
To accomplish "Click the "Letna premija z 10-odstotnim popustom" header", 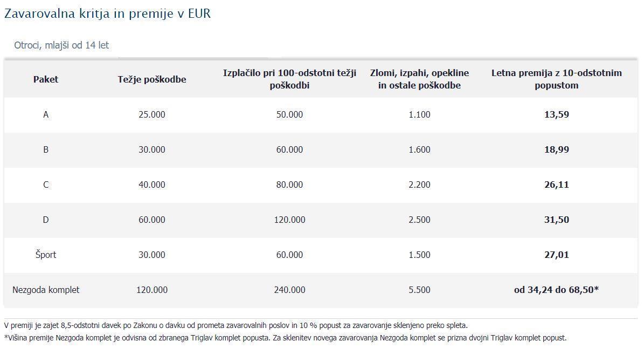I will click(556, 79).
